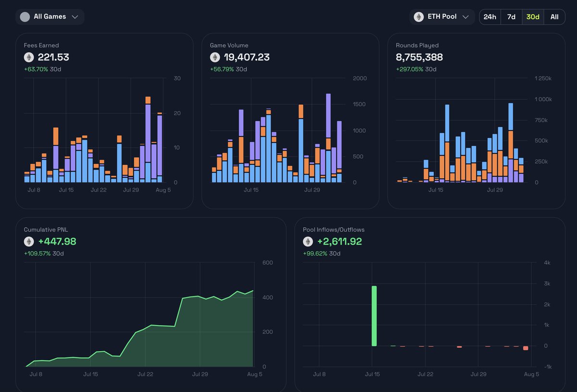Click the +63.70% change label
The height and width of the screenshot is (392, 577).
36,69
